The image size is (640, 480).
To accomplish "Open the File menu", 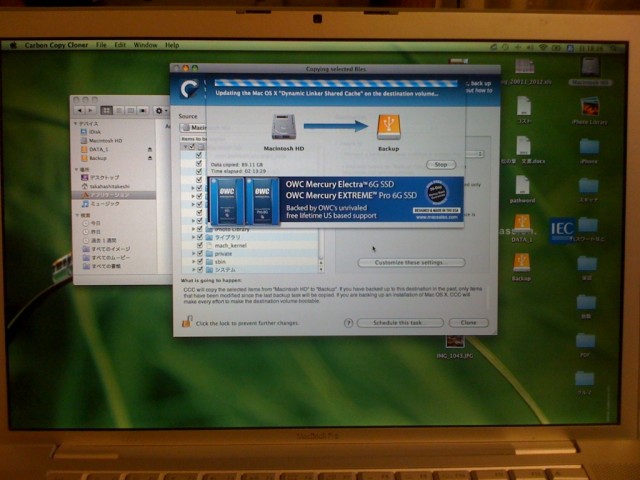I will 101,45.
